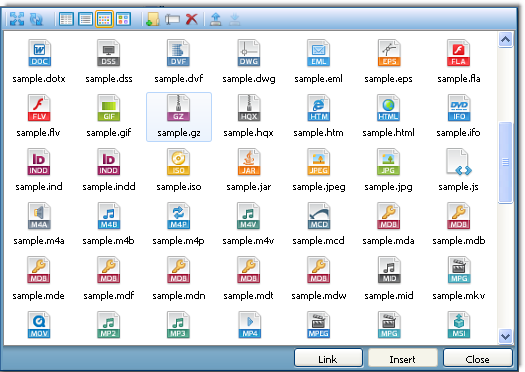Select the sample.htm file
The image size is (525, 372).
pyautogui.click(x=318, y=116)
